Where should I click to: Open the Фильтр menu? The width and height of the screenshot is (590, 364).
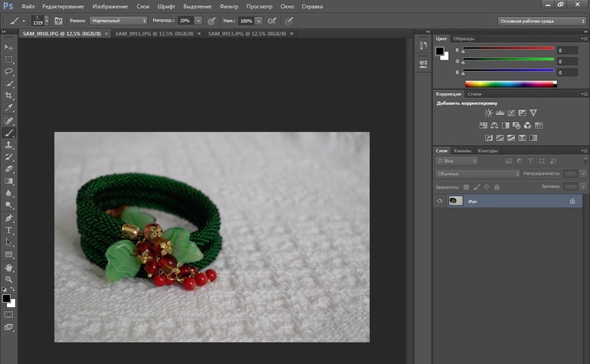pos(229,6)
